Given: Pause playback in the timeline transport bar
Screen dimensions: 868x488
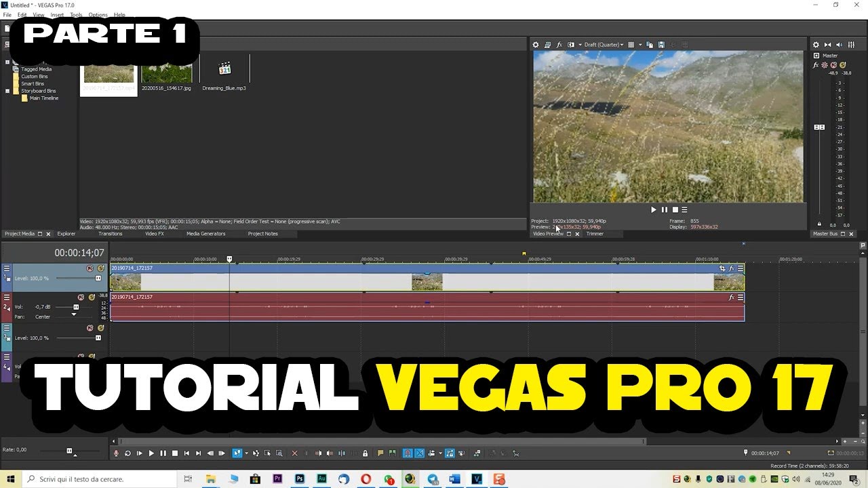Looking at the screenshot, I should coord(163,453).
